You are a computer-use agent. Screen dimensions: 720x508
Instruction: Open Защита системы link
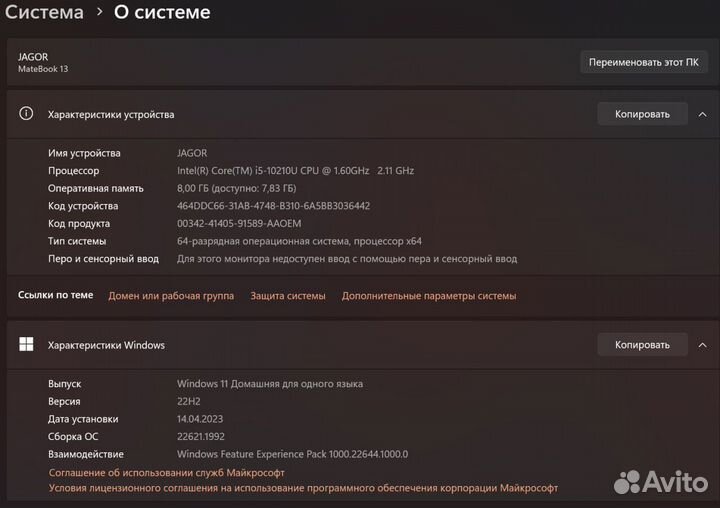coord(288,296)
